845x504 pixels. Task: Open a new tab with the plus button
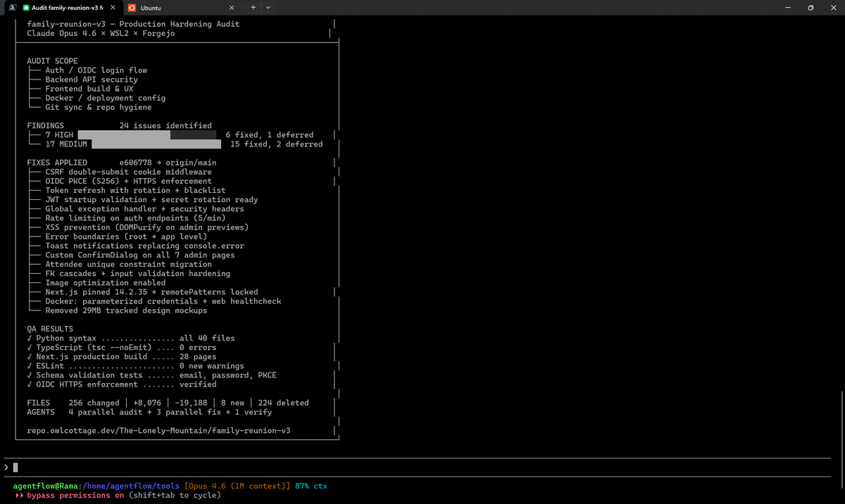pos(254,8)
